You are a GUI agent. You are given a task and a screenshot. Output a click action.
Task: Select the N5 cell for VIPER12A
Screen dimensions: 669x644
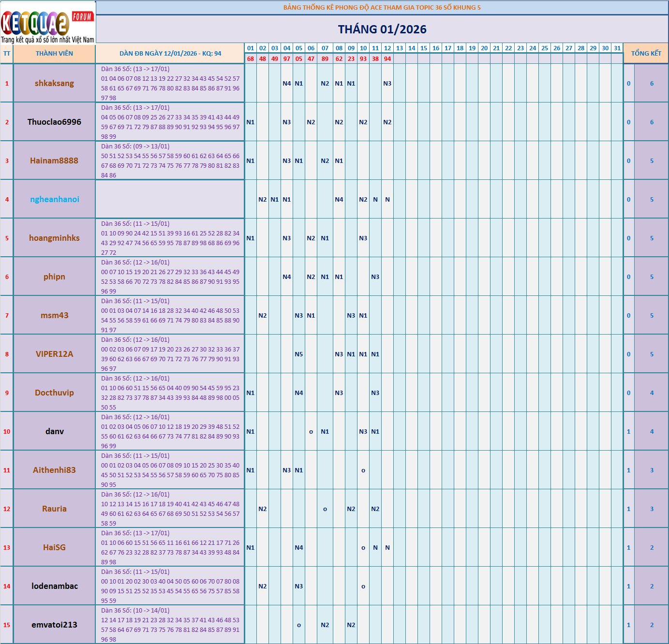tap(299, 354)
